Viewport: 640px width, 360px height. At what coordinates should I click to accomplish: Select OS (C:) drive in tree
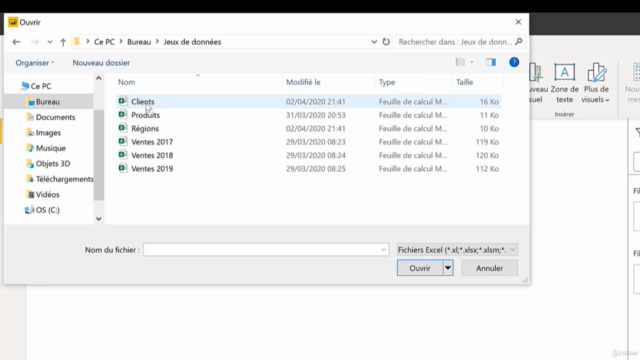coord(47,210)
